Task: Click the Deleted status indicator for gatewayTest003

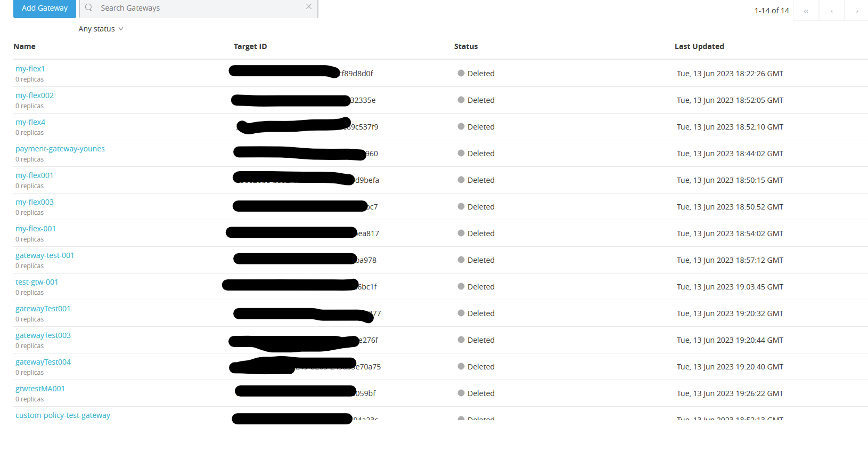Action: pos(461,340)
